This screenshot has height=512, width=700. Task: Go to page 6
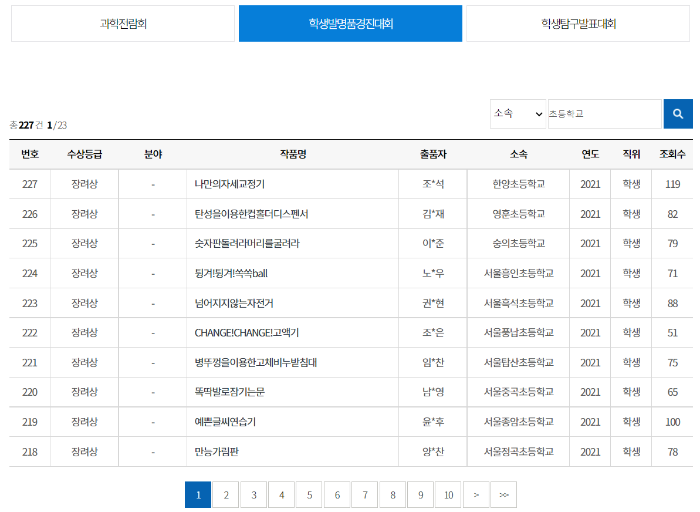point(337,495)
